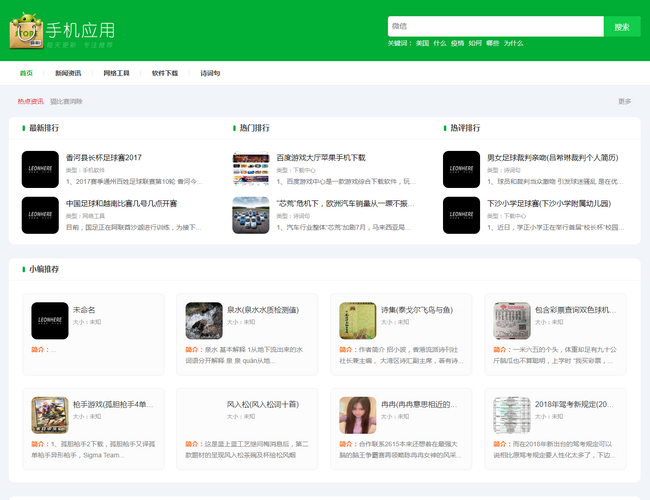Go to the 首页 tab
Image resolution: width=650 pixels, height=500 pixels.
26,73
